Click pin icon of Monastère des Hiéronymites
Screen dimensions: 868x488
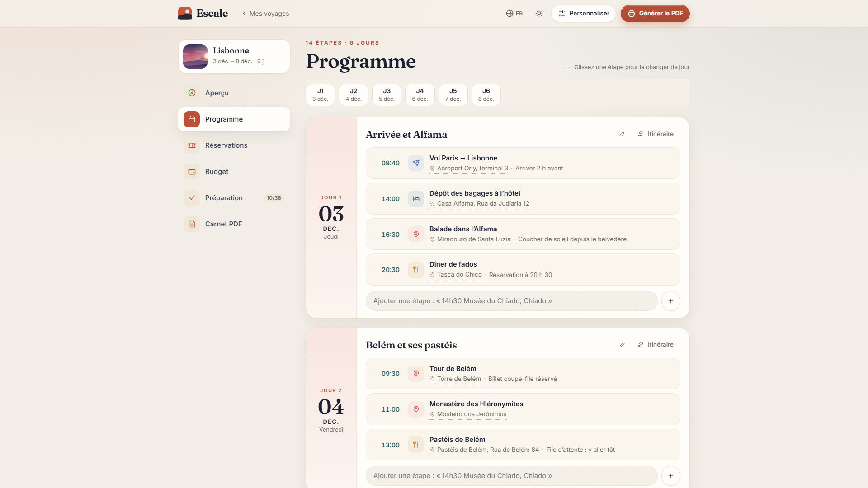(416, 409)
